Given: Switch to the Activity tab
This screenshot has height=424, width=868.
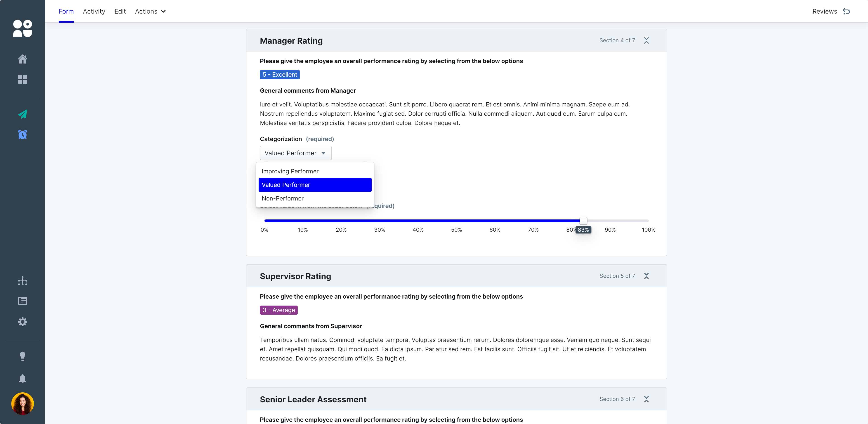Looking at the screenshot, I should pyautogui.click(x=94, y=12).
